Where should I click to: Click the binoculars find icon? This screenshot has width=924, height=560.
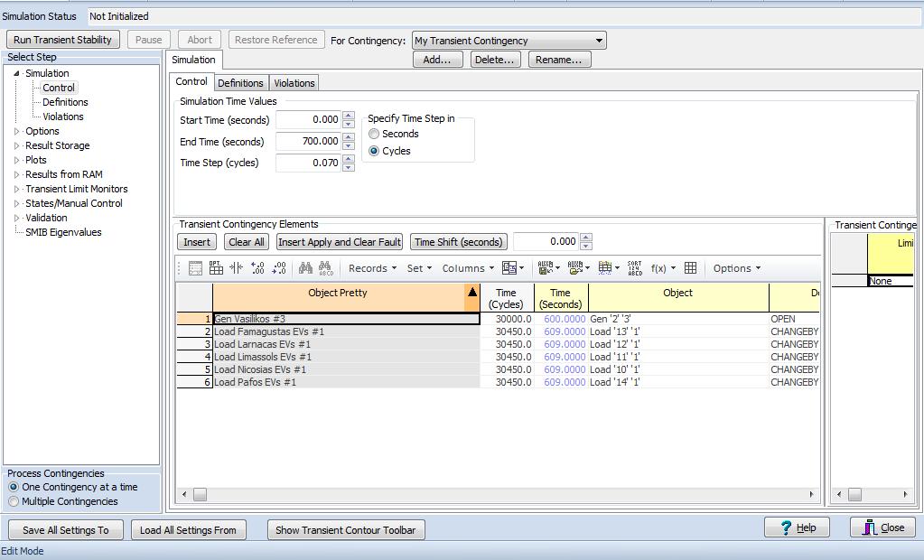click(305, 268)
